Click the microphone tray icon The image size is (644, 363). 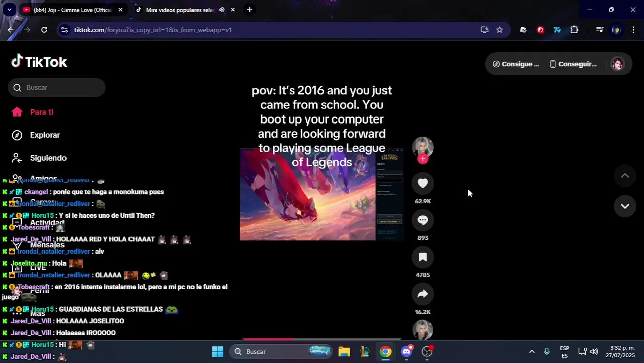click(x=547, y=351)
